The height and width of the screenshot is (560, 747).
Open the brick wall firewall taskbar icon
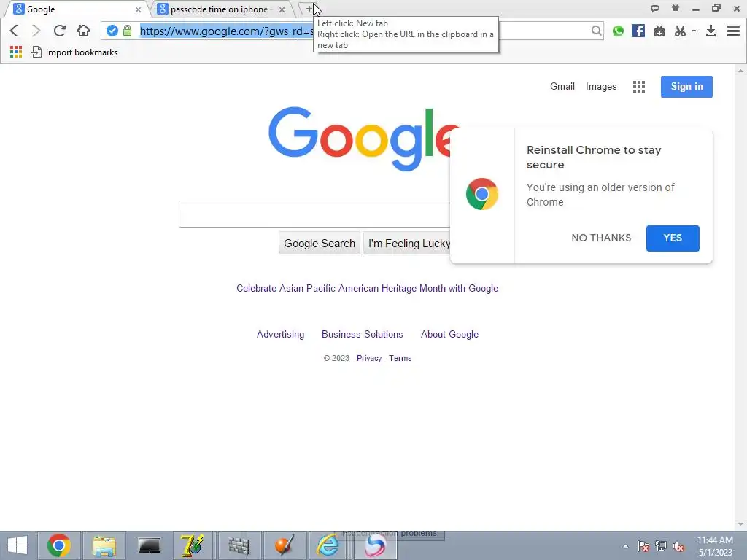click(x=239, y=545)
